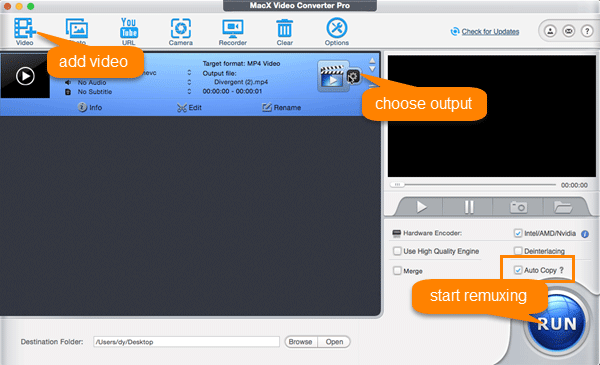Pause the preview video
Screen dimensions: 600x365
[x=469, y=207]
